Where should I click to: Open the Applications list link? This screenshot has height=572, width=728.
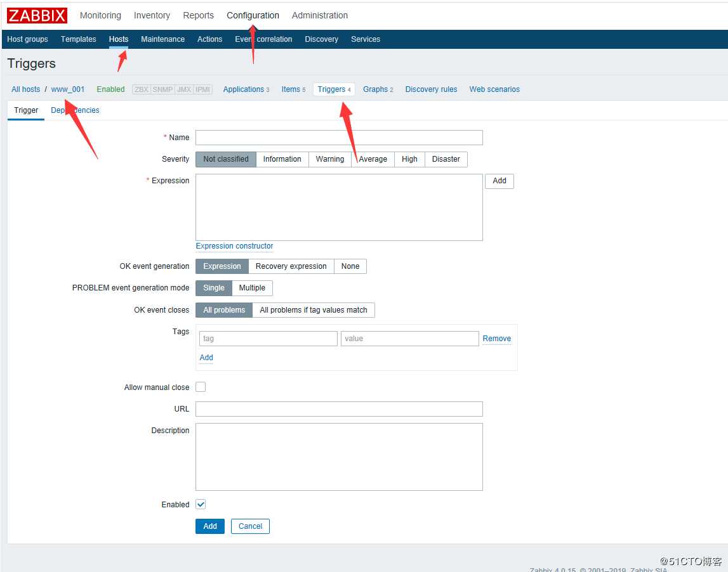(246, 89)
